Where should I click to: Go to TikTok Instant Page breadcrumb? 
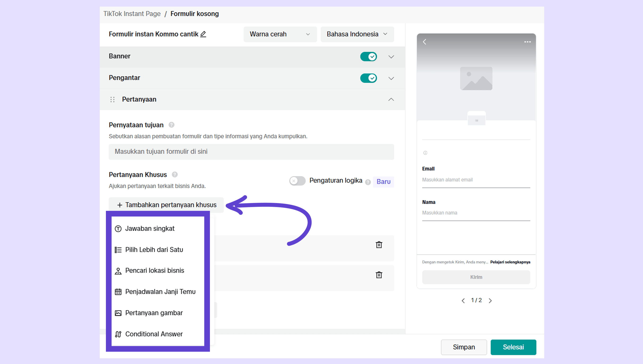coord(132,14)
